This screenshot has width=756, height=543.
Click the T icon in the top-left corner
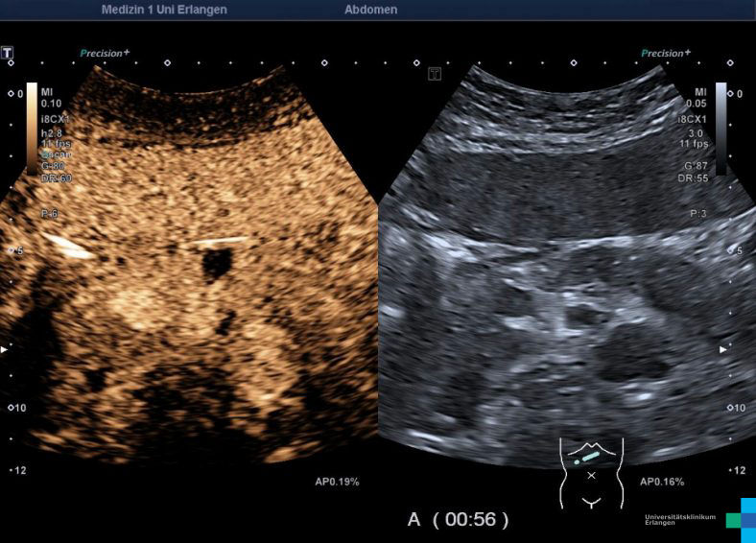pyautogui.click(x=8, y=52)
